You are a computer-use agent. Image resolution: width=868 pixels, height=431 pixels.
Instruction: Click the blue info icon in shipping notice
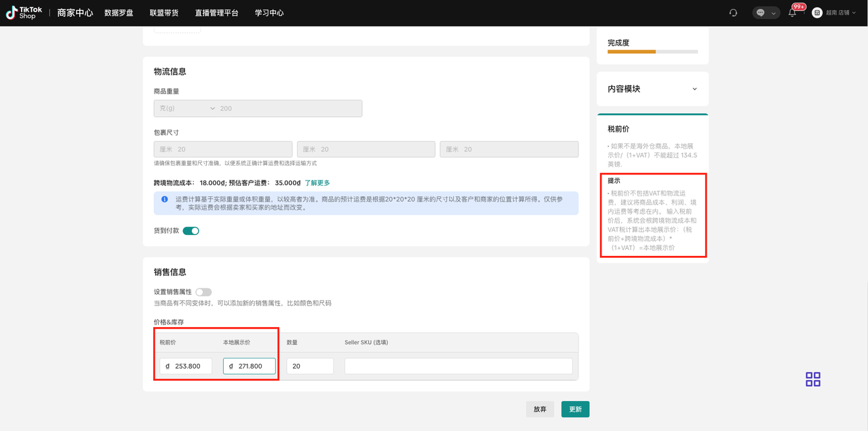click(165, 200)
